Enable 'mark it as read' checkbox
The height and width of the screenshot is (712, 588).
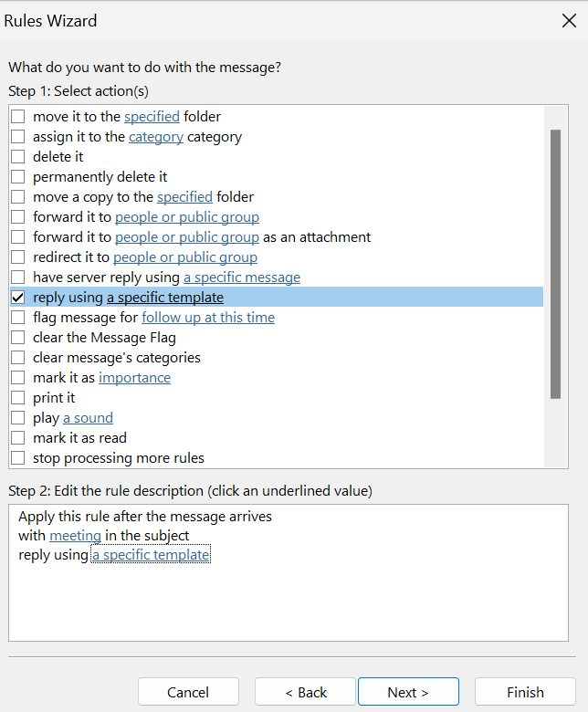click(17, 438)
